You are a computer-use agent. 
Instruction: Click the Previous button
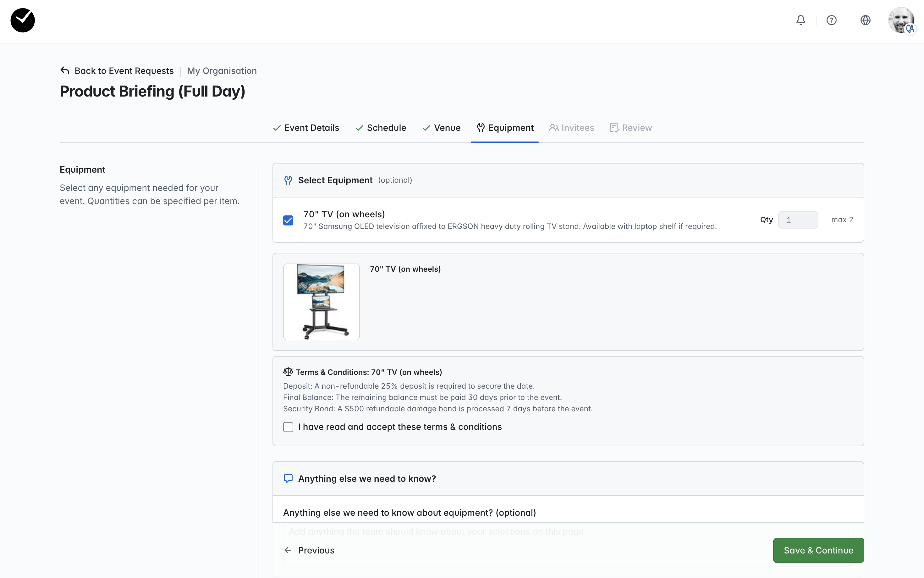[309, 550]
